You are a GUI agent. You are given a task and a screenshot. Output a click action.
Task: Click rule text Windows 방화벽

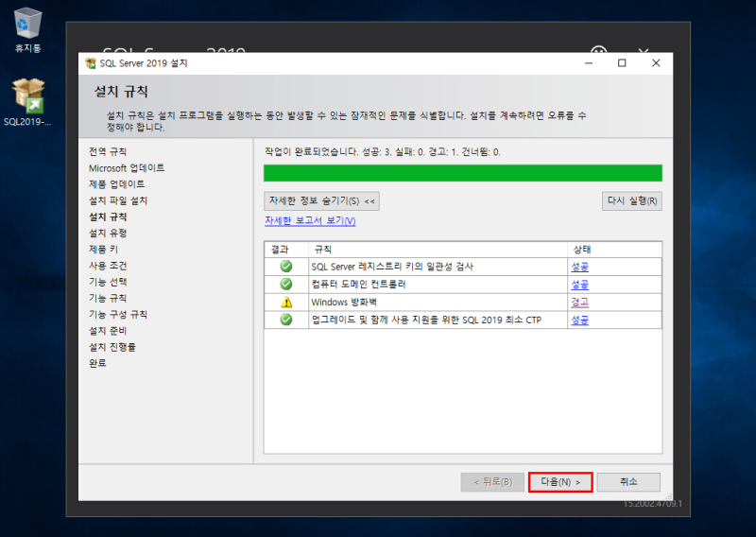click(344, 302)
